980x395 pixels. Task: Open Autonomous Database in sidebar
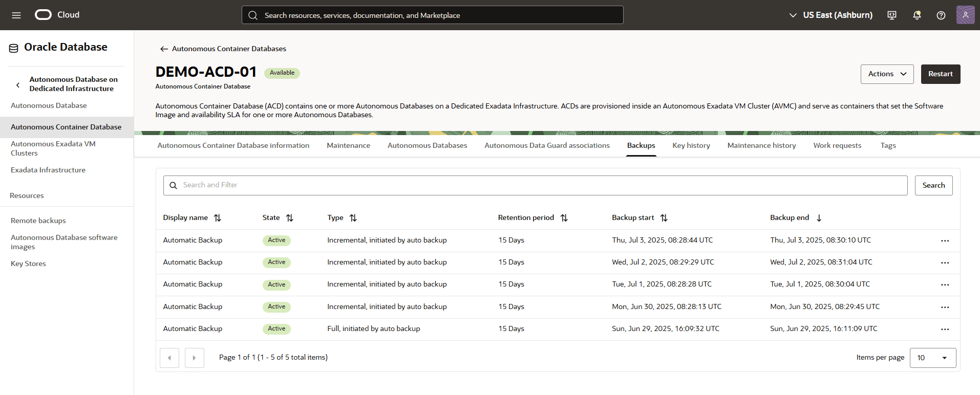49,106
